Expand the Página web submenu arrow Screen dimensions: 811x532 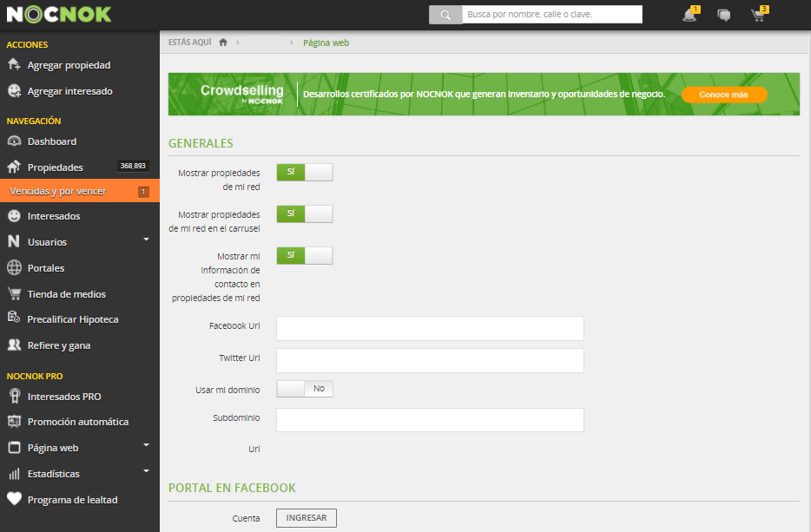point(146,445)
